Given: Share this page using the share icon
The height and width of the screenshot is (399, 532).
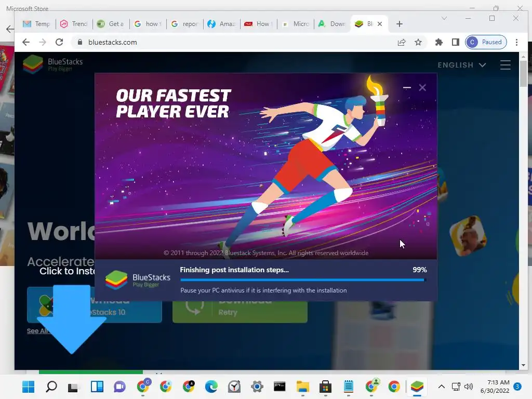Looking at the screenshot, I should click(402, 42).
